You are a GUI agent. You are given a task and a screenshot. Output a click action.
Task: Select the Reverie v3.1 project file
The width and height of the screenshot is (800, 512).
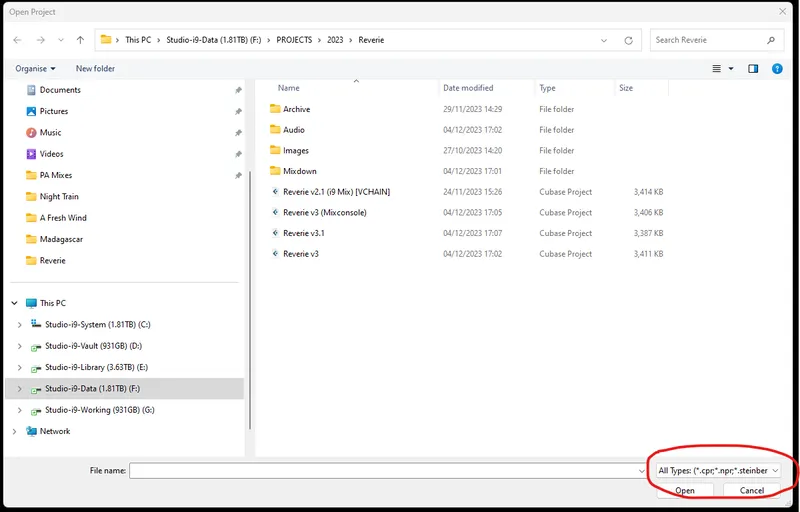(304, 233)
